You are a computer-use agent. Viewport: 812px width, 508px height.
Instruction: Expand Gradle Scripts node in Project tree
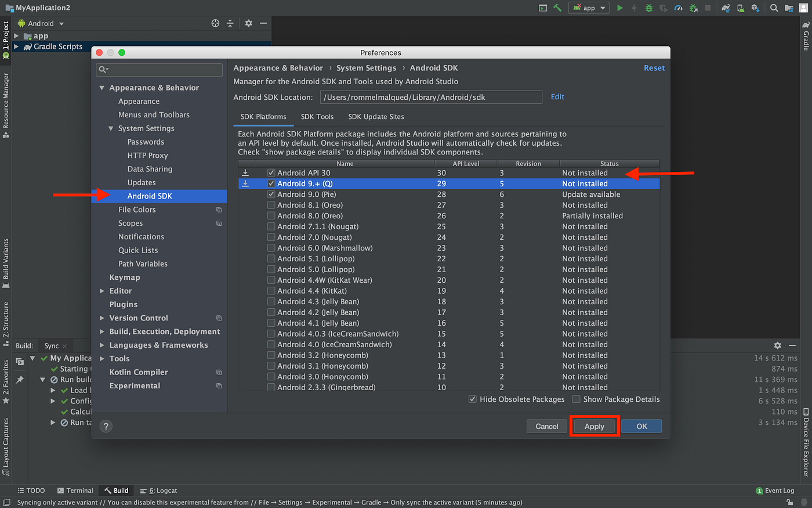(16, 46)
